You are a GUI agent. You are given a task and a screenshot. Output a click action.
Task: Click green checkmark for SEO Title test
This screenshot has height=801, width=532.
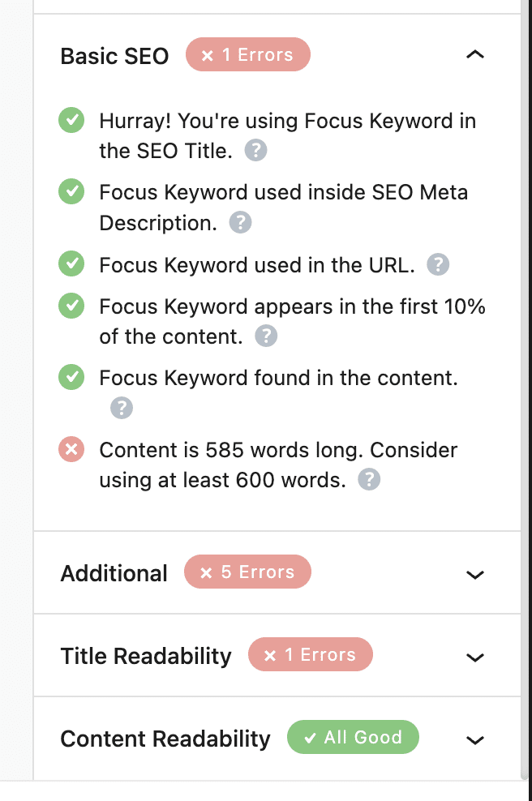[x=72, y=121]
